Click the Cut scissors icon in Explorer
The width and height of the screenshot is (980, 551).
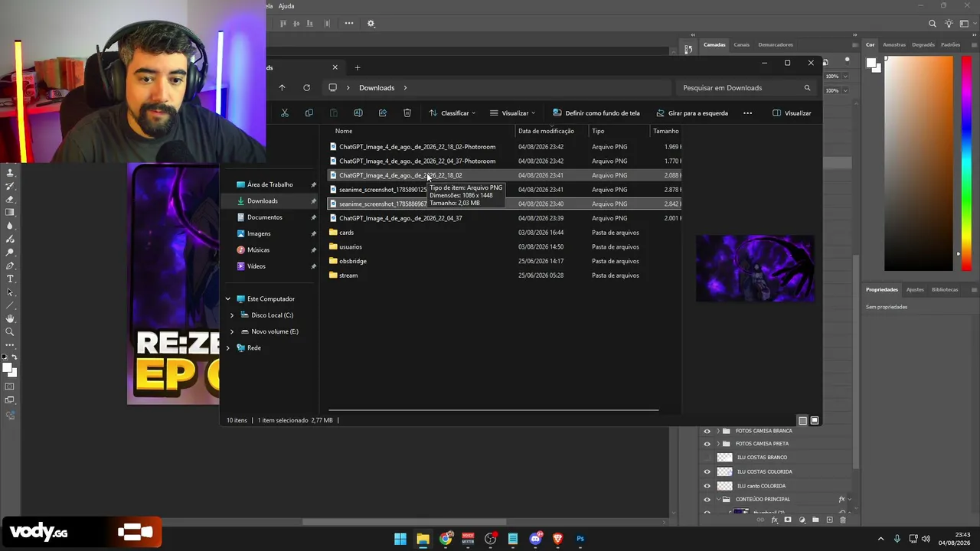point(285,113)
